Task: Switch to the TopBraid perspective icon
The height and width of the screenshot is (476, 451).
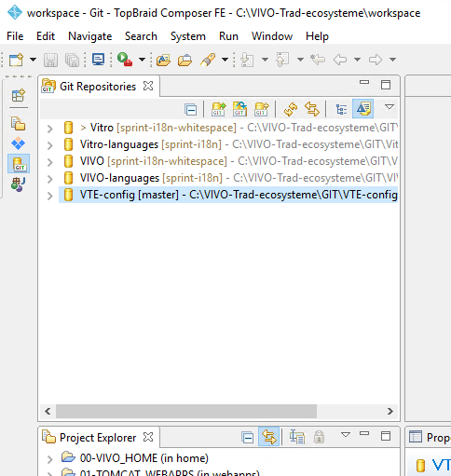Action: tap(19, 143)
